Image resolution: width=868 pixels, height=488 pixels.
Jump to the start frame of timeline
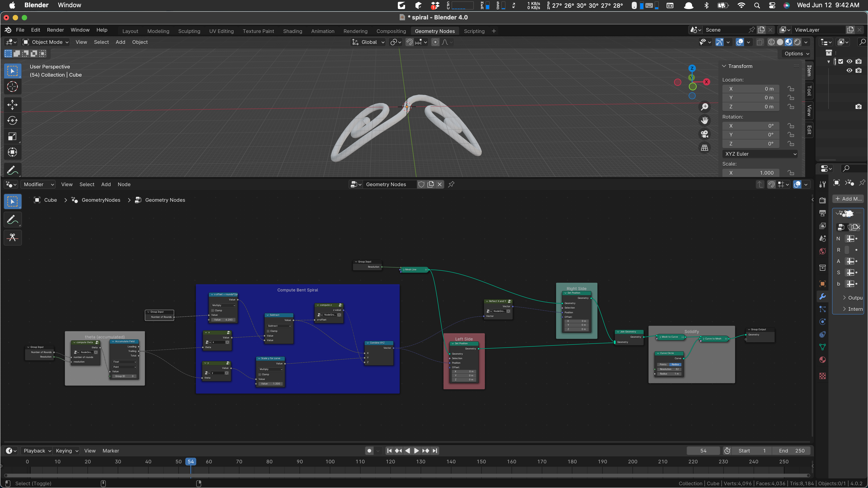[389, 451]
